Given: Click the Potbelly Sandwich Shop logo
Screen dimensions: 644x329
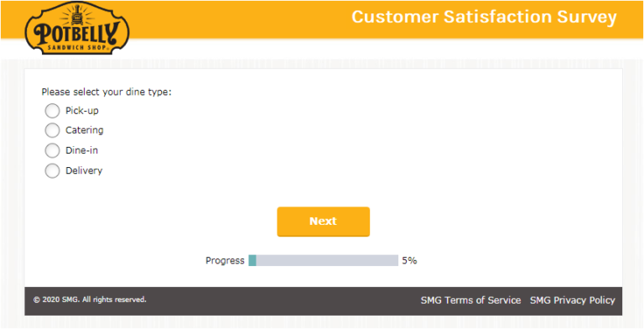Looking at the screenshot, I should [x=77, y=28].
